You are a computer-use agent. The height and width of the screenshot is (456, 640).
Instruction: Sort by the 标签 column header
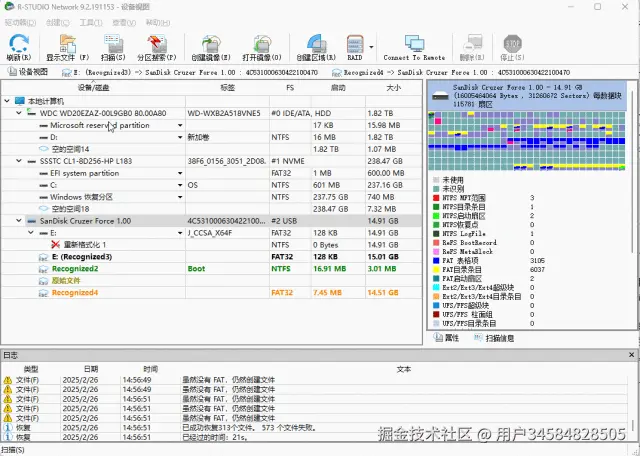tap(227, 87)
